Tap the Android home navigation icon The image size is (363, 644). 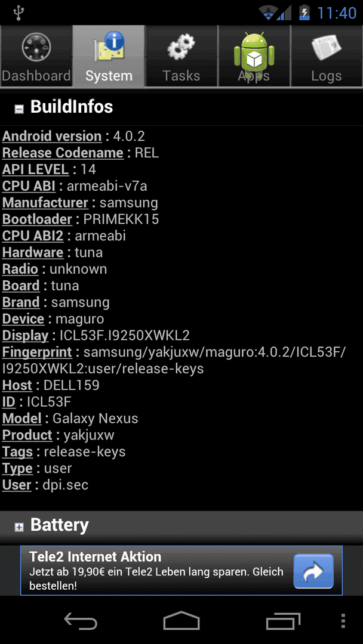click(x=181, y=621)
